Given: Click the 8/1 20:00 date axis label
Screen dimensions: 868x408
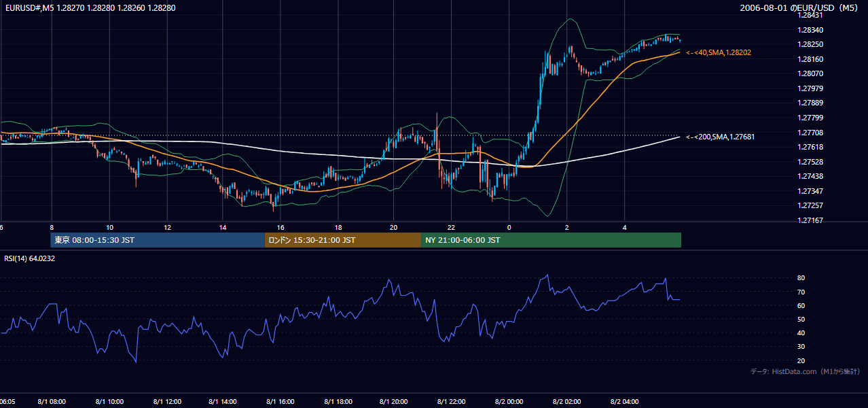Looking at the screenshot, I should (x=395, y=402).
